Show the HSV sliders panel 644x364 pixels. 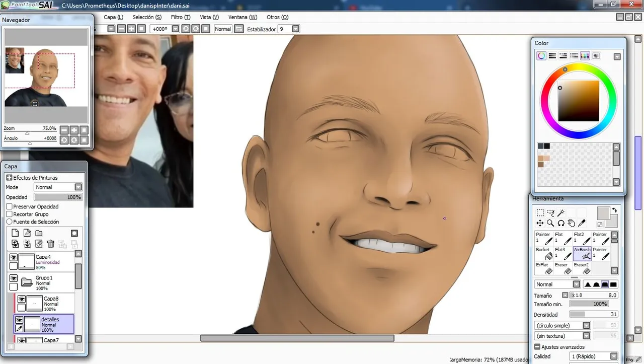click(563, 56)
